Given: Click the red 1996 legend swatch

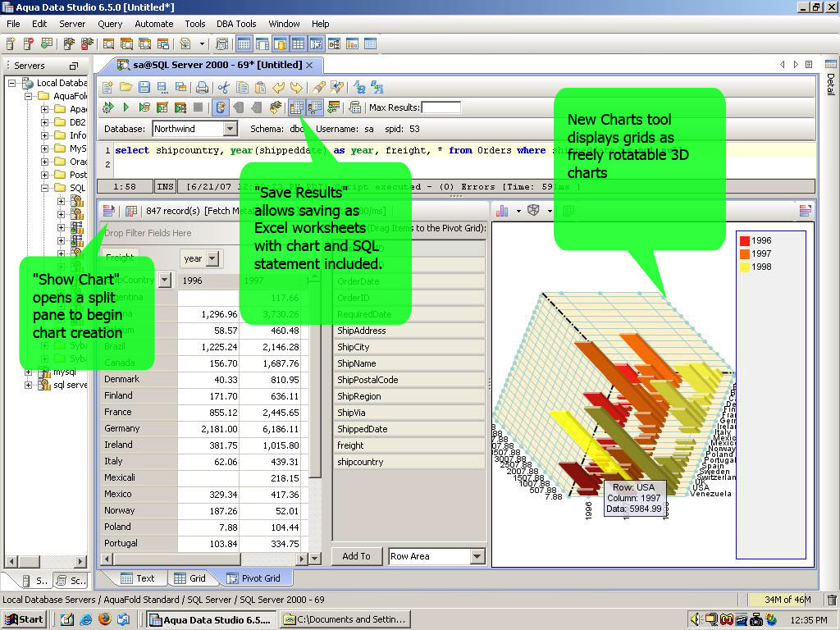Looking at the screenshot, I should (745, 240).
